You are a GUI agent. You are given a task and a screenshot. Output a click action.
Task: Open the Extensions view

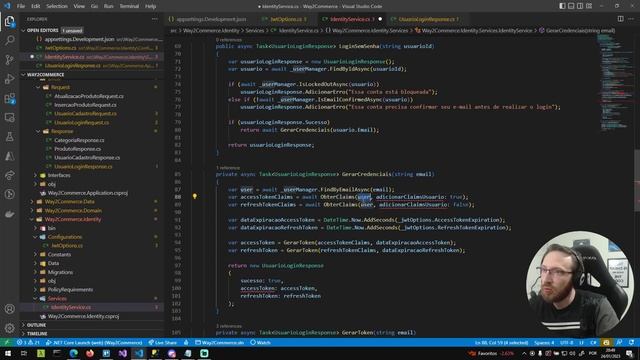pos(9,98)
